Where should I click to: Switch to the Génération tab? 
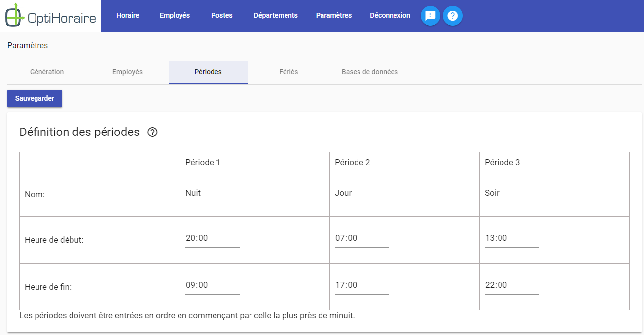tap(47, 72)
